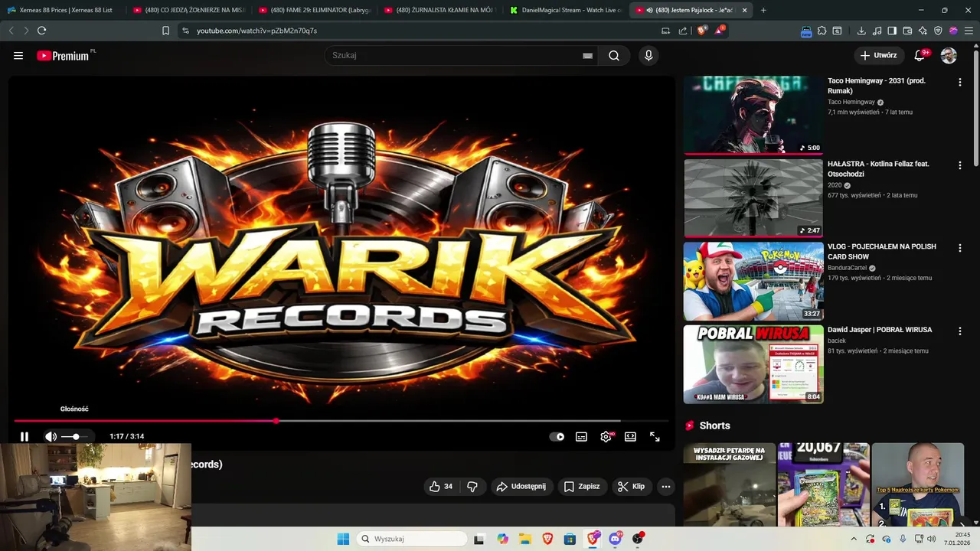Image resolution: width=980 pixels, height=551 pixels.
Task: Open options for VLOG Polish Card Show video
Action: tap(959, 248)
